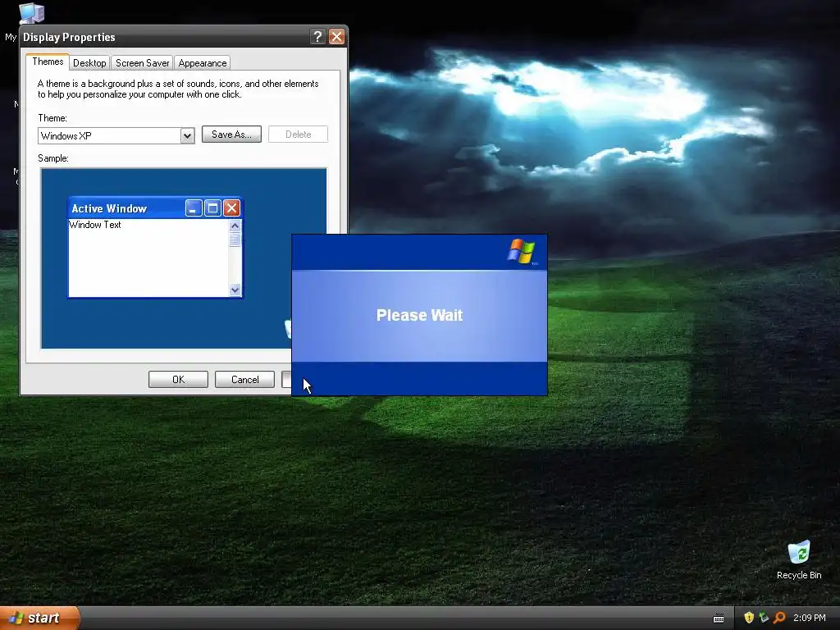This screenshot has height=630, width=840.
Task: Open the Appearance tab
Action: click(x=203, y=63)
